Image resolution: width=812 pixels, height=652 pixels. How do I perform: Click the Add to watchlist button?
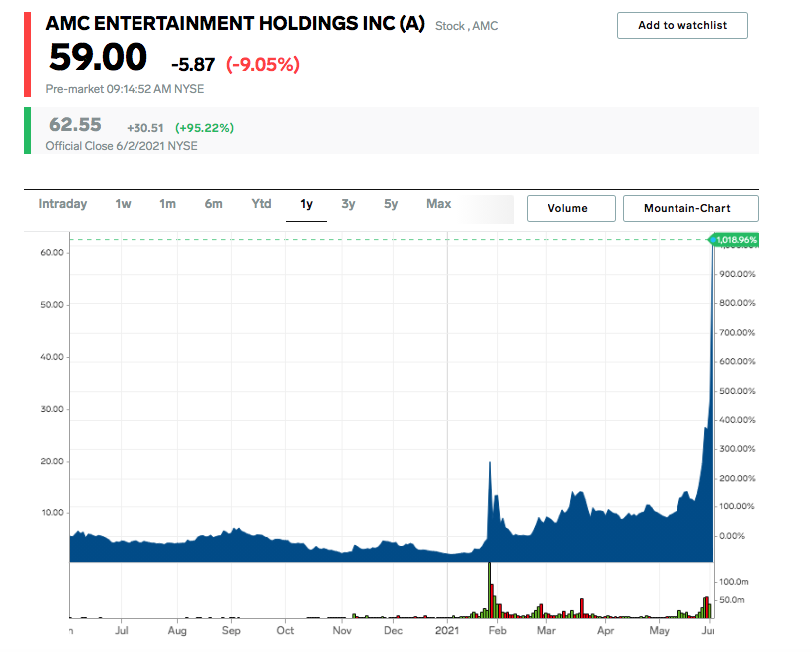click(682, 25)
